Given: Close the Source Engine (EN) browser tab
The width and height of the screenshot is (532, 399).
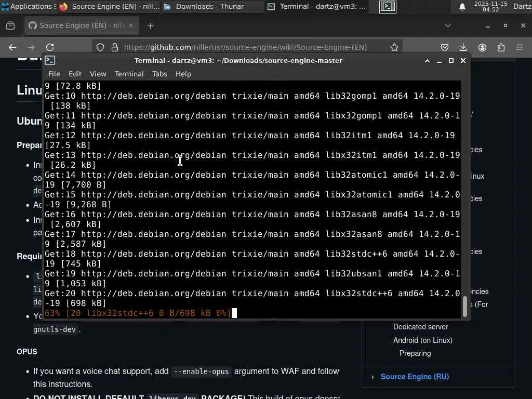Looking at the screenshot, I should (x=131, y=25).
